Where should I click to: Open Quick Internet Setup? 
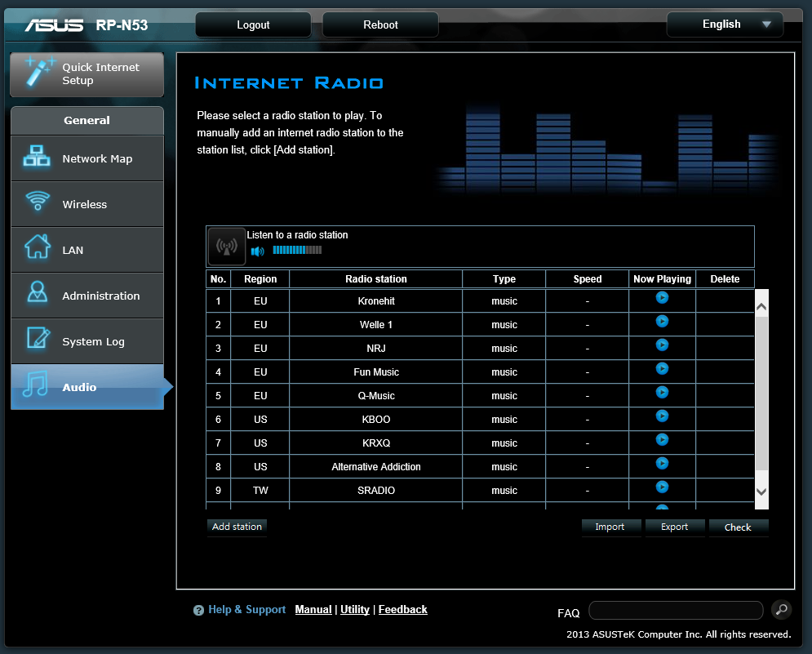[87, 74]
